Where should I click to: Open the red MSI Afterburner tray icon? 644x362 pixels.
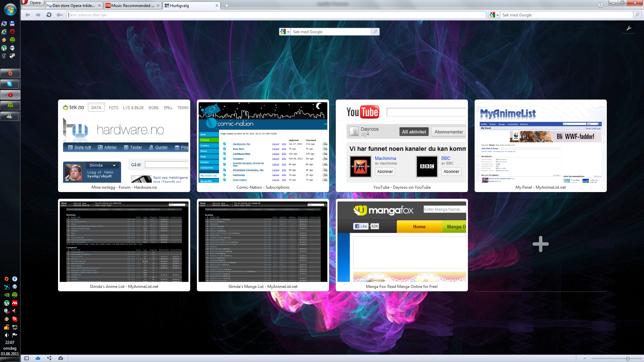click(x=15, y=303)
